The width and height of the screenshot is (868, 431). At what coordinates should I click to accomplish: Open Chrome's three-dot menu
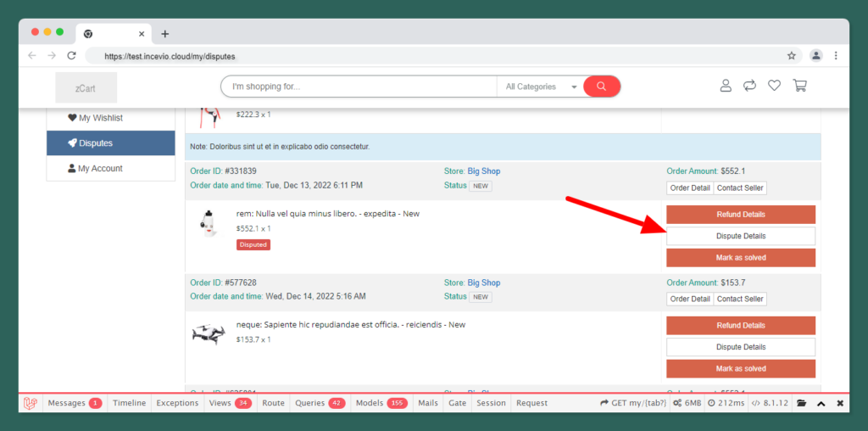click(x=836, y=56)
